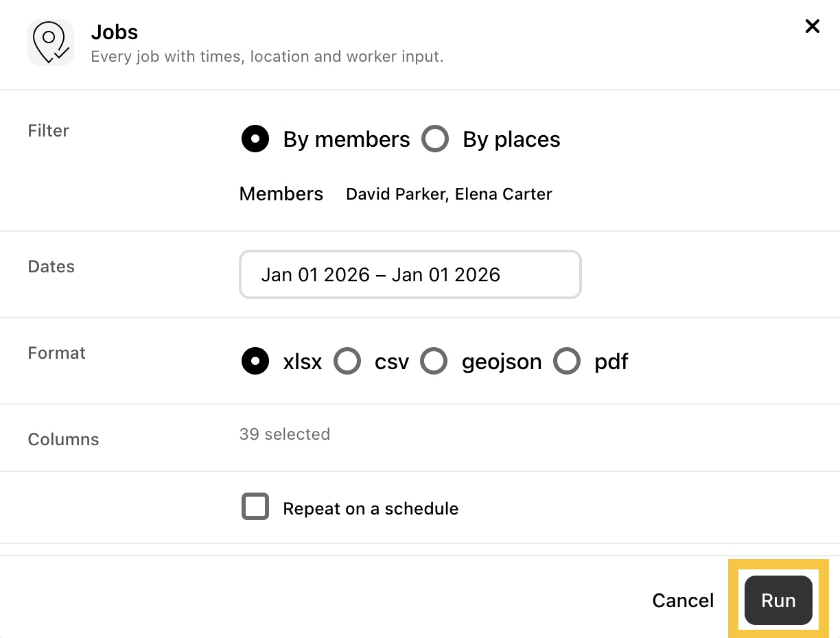Click the Jobs location-pin checkmark icon
Screen dimensions: 840x638
pos(51,43)
